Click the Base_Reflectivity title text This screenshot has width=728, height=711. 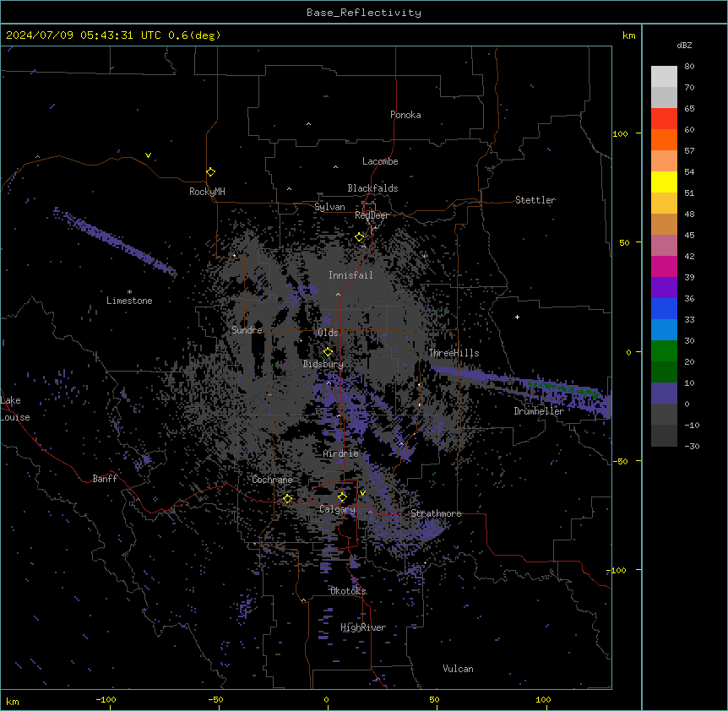364,13
